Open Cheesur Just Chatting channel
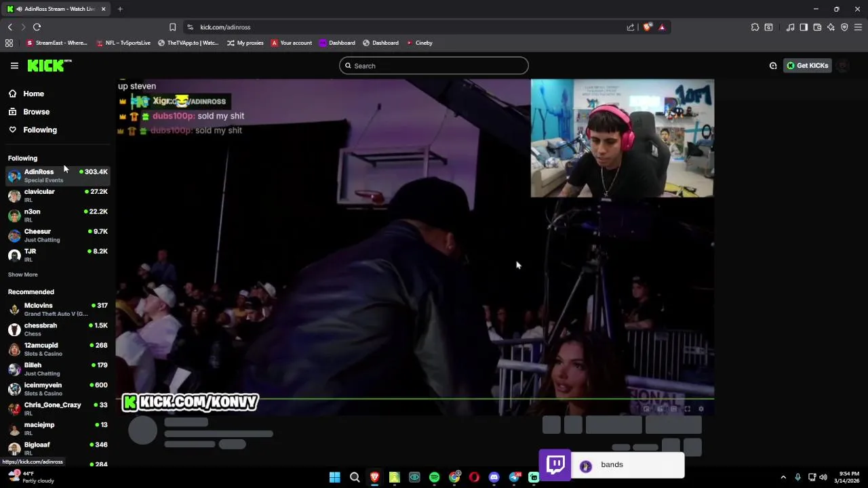The width and height of the screenshot is (868, 488). [58, 235]
